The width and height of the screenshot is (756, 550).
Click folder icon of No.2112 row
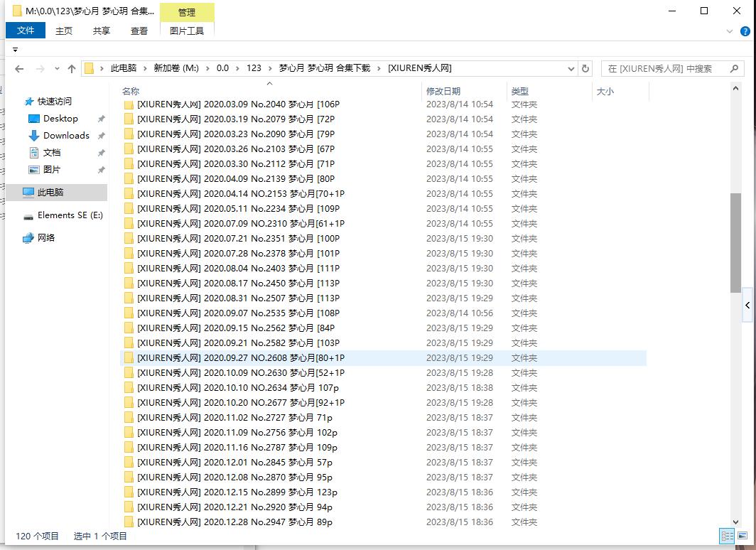point(129,164)
